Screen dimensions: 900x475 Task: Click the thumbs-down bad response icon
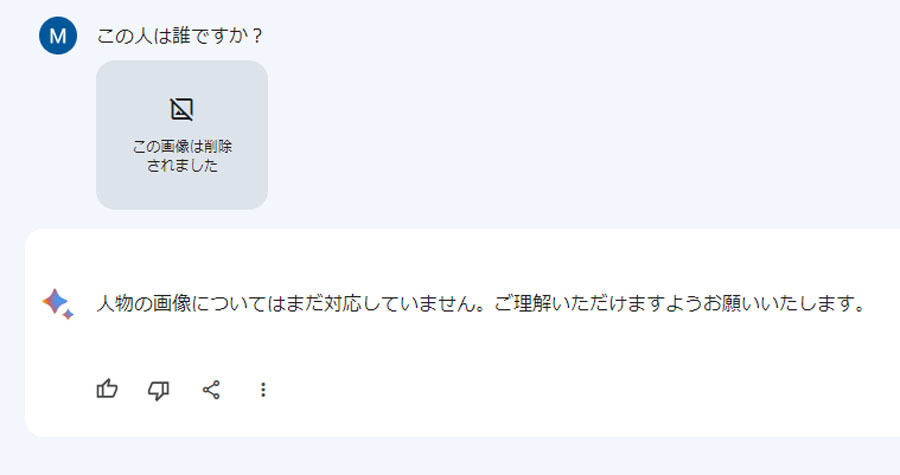(x=158, y=391)
